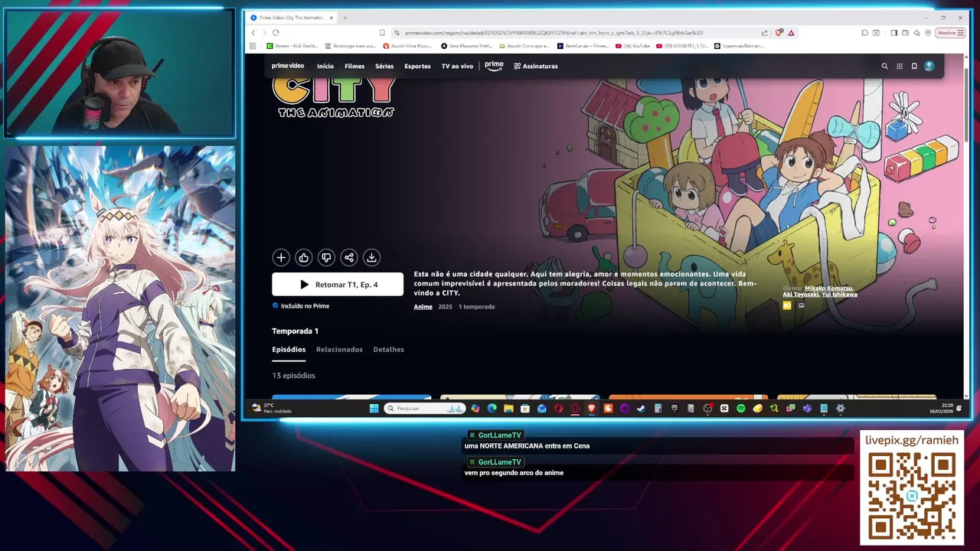Viewport: 980px width, 551px height.
Task: Click the Windows taskbar Pesquisar search box
Action: [x=425, y=409]
